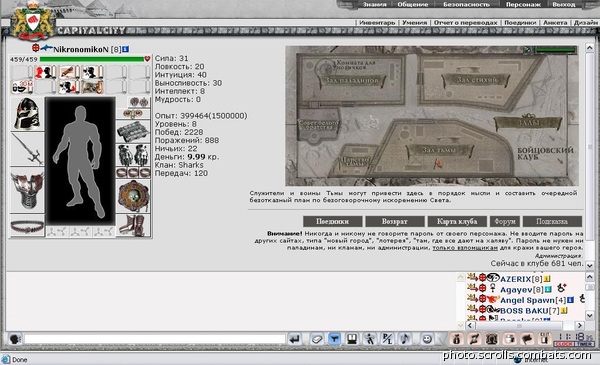Open the Инвентарь tab
Viewport: 600px width, 365px height.
point(377,23)
